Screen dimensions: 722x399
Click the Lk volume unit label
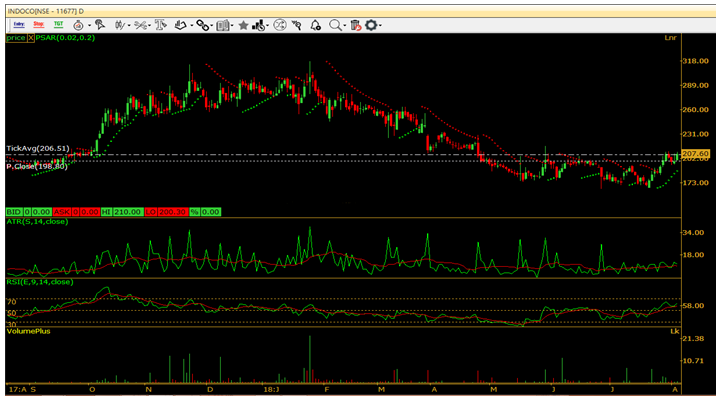point(675,331)
